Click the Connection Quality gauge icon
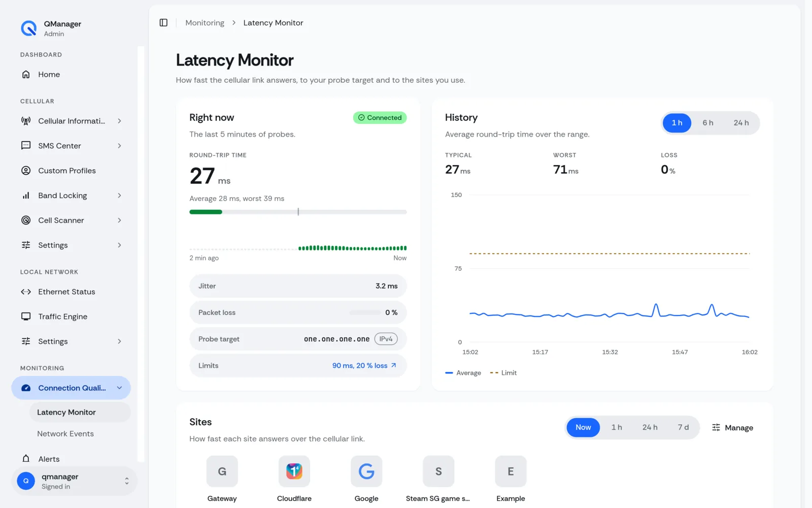This screenshot has width=812, height=508. coord(26,388)
